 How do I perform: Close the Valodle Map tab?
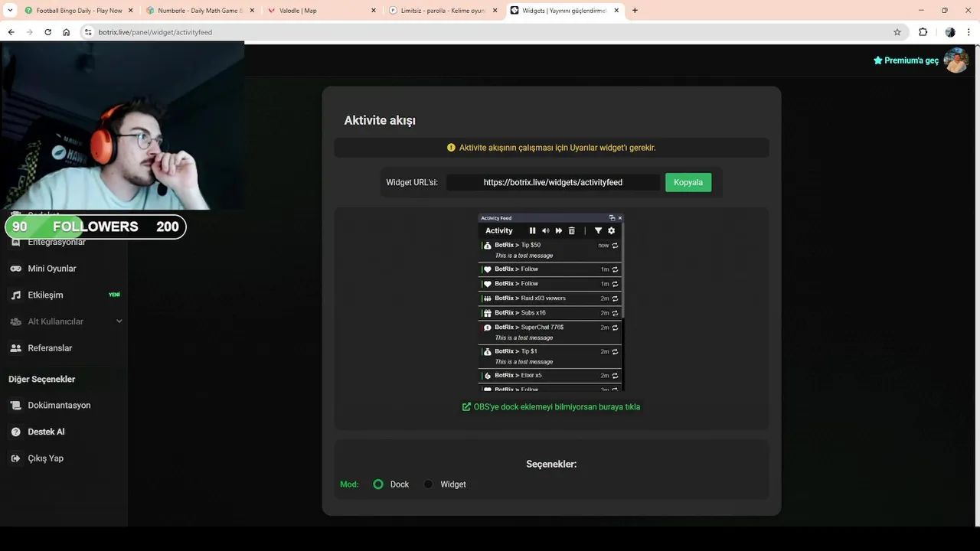[x=374, y=11]
